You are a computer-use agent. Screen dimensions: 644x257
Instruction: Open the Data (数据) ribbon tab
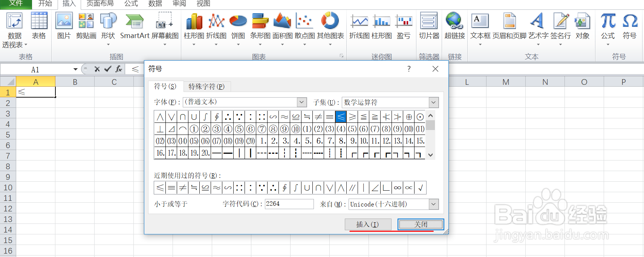[155, 3]
